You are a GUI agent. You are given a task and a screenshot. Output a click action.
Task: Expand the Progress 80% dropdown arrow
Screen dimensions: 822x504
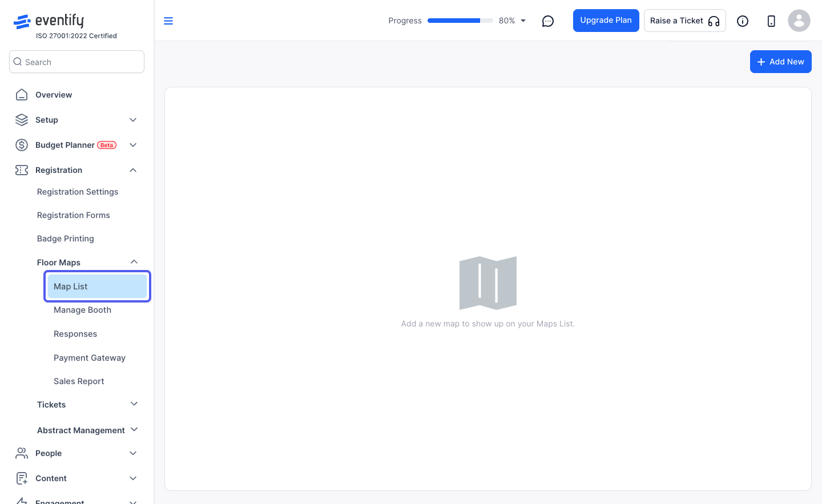pyautogui.click(x=523, y=21)
